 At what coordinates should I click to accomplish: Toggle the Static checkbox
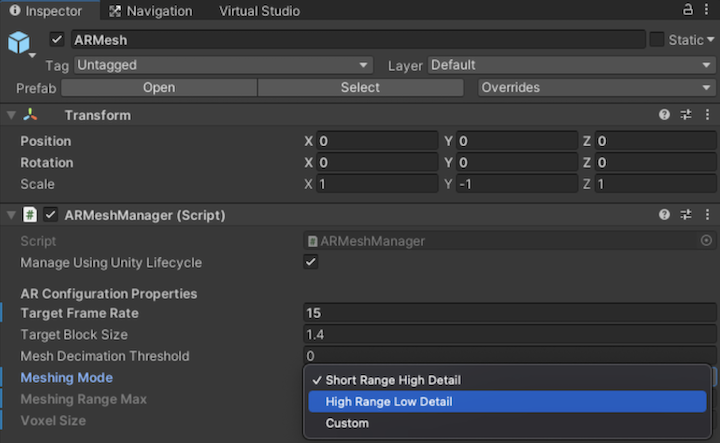657,40
